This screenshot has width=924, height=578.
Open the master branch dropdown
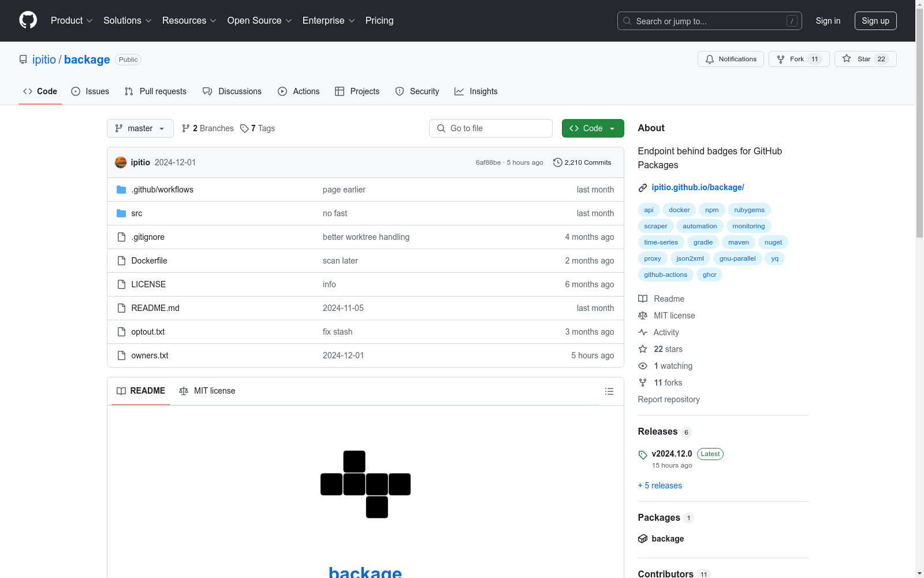(140, 128)
